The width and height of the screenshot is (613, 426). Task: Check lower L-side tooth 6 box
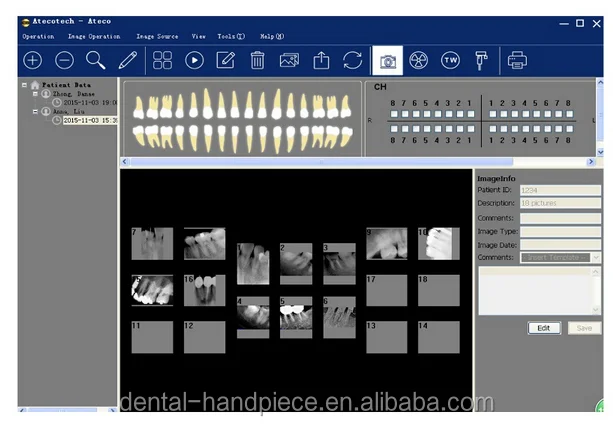click(x=548, y=129)
